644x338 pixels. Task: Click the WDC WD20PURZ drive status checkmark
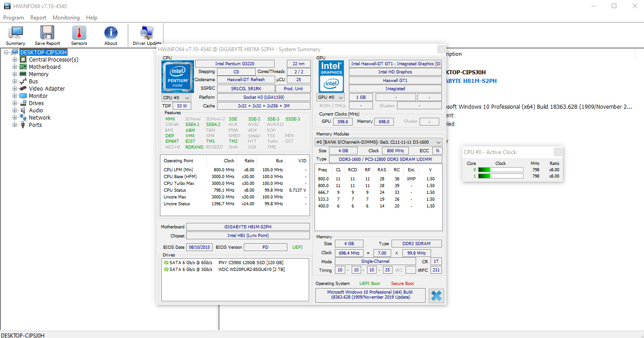click(x=166, y=269)
